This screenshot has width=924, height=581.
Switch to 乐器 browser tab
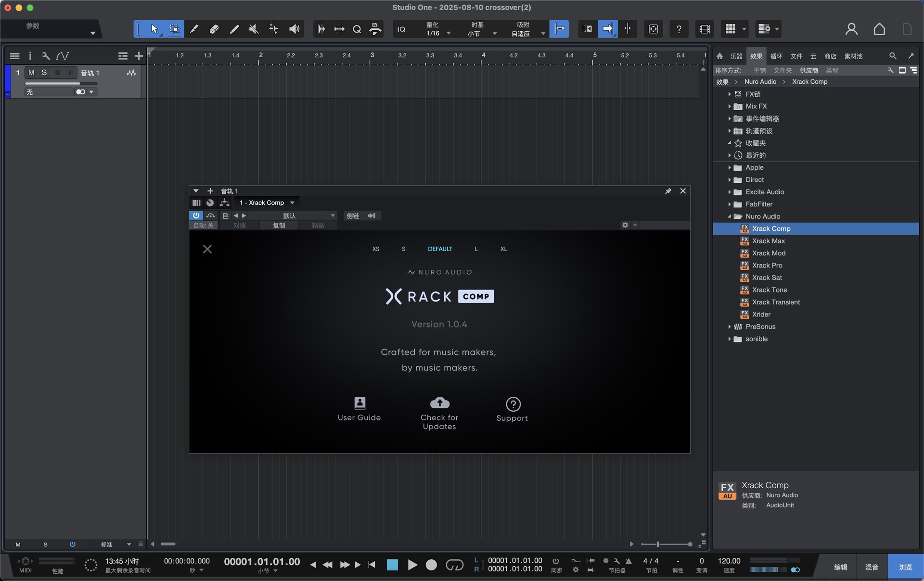point(736,56)
